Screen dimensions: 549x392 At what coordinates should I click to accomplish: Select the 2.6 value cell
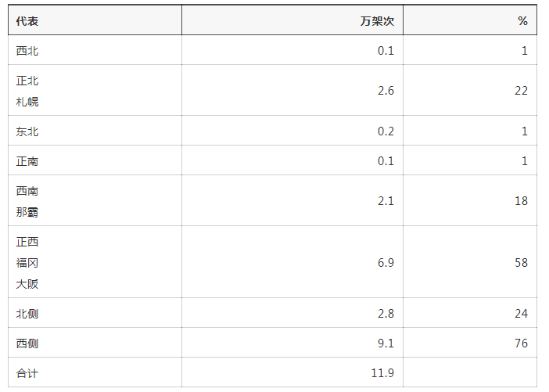pos(386,91)
